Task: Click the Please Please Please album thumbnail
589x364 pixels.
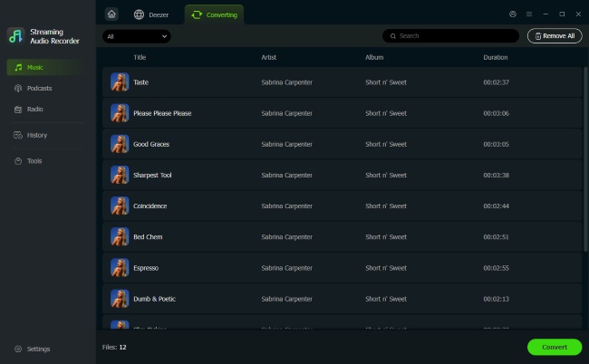Action: click(x=120, y=113)
